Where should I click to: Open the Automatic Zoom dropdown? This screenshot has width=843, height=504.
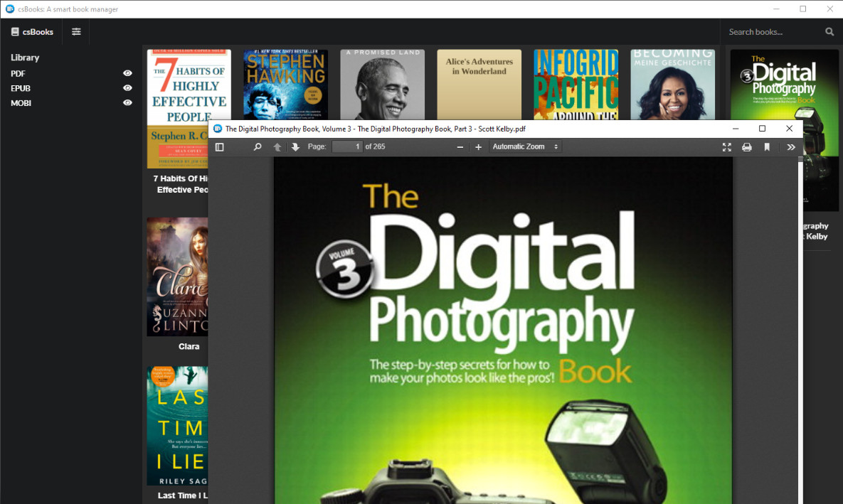(525, 146)
